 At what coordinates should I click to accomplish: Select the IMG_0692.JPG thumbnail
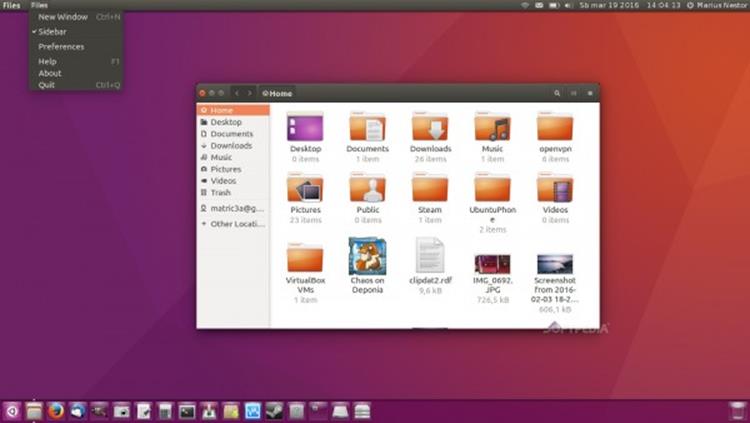(x=492, y=263)
